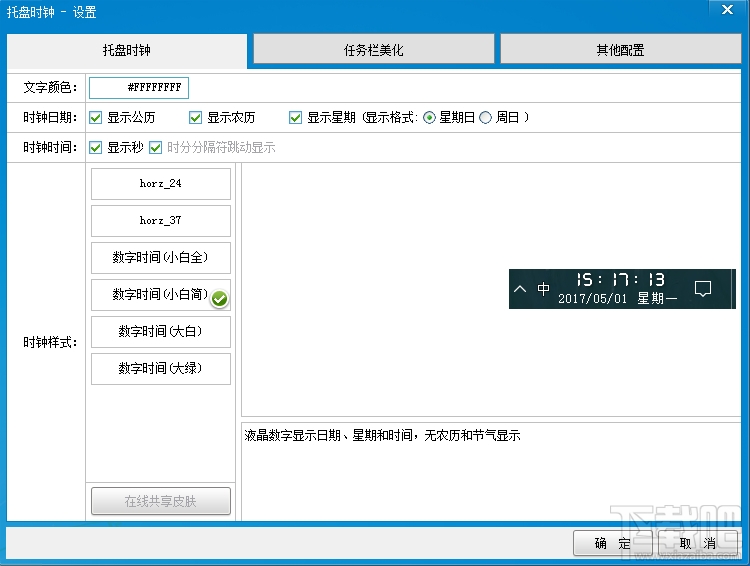Image resolution: width=750 pixels, height=566 pixels.
Task: Click the 中 input method icon in preview
Action: pyautogui.click(x=543, y=289)
